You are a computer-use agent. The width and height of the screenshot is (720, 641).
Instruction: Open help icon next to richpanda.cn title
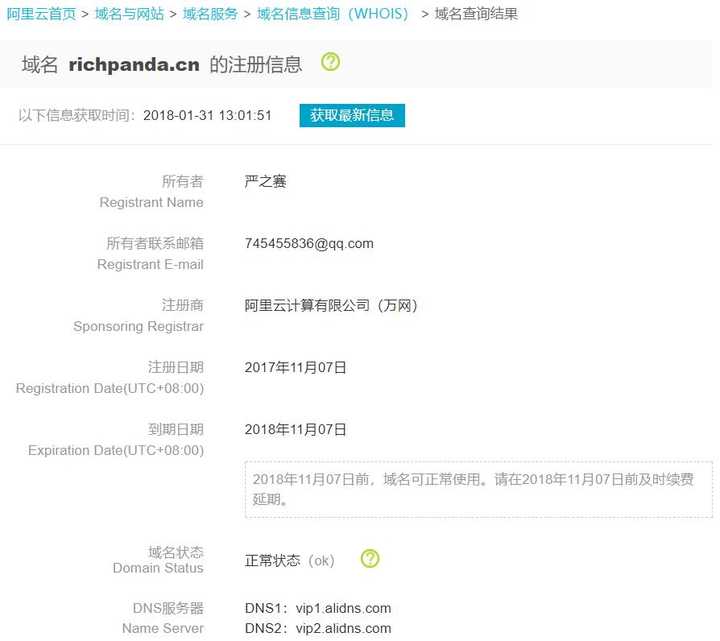[331, 62]
